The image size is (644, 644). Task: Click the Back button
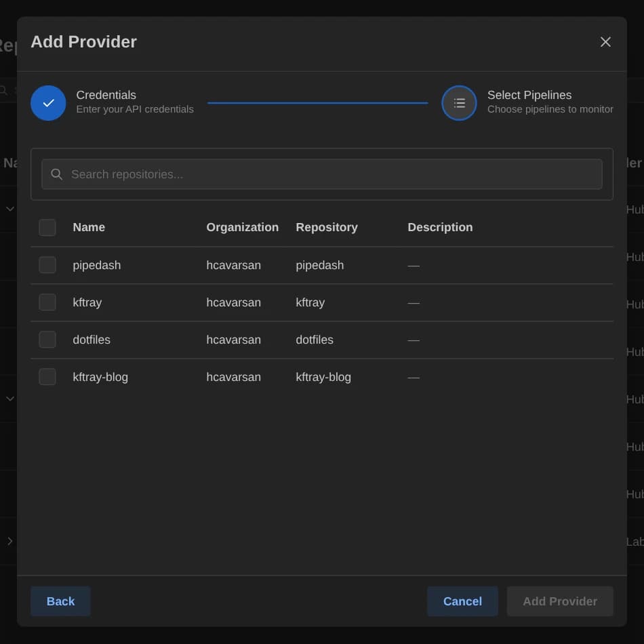61,601
